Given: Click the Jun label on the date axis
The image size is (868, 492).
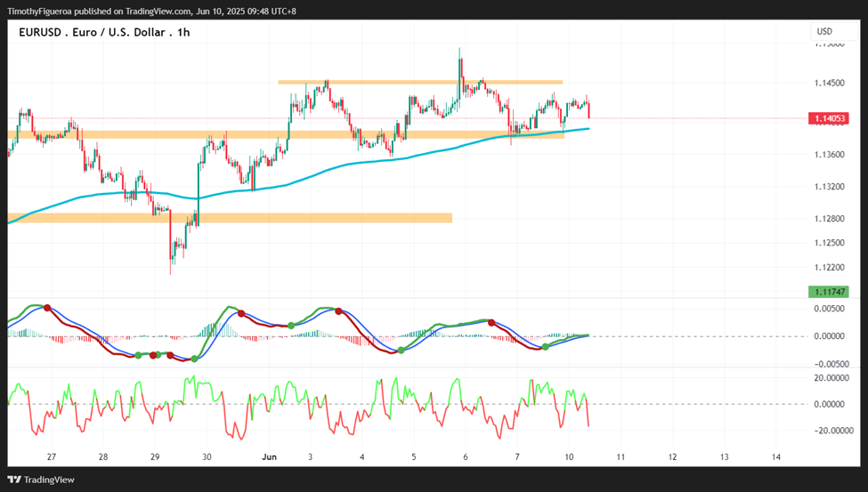Looking at the screenshot, I should [269, 457].
